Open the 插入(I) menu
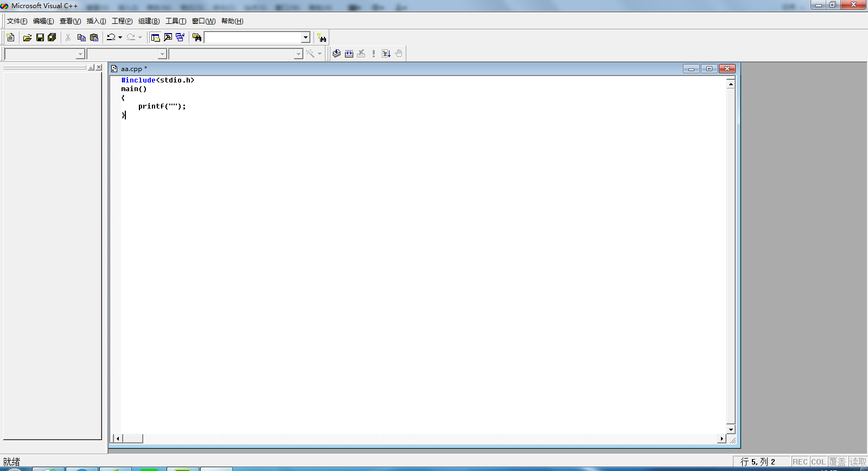 click(x=96, y=21)
